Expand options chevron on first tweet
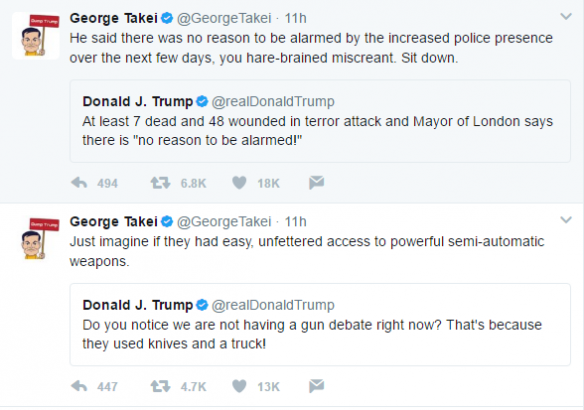Screen dimensions: 584x410 (x=566, y=16)
